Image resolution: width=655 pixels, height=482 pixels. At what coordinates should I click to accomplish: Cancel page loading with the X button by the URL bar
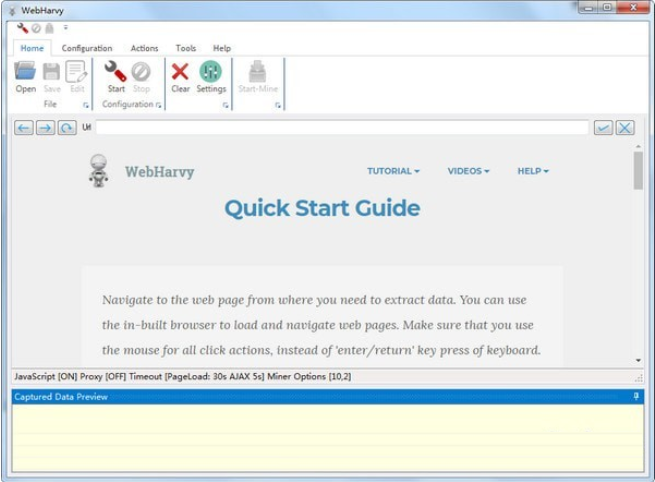pos(625,128)
